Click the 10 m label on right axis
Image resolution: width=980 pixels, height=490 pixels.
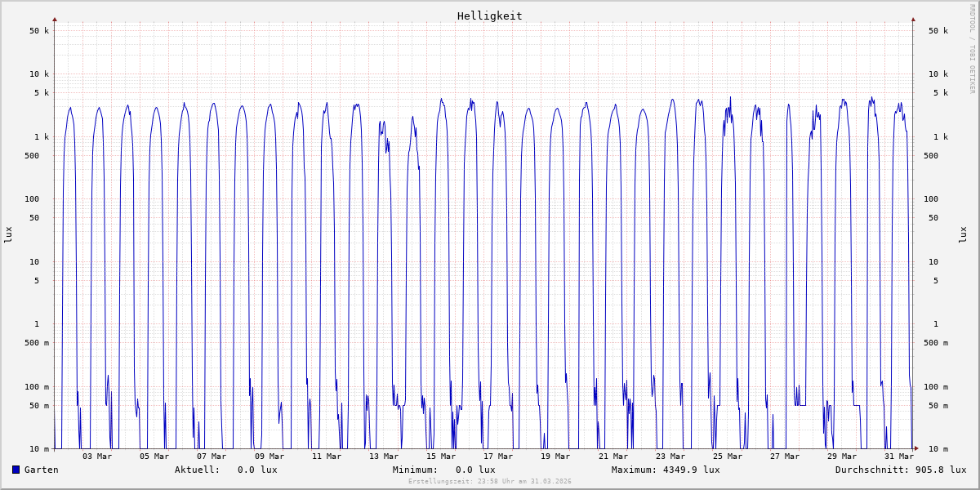click(x=938, y=449)
